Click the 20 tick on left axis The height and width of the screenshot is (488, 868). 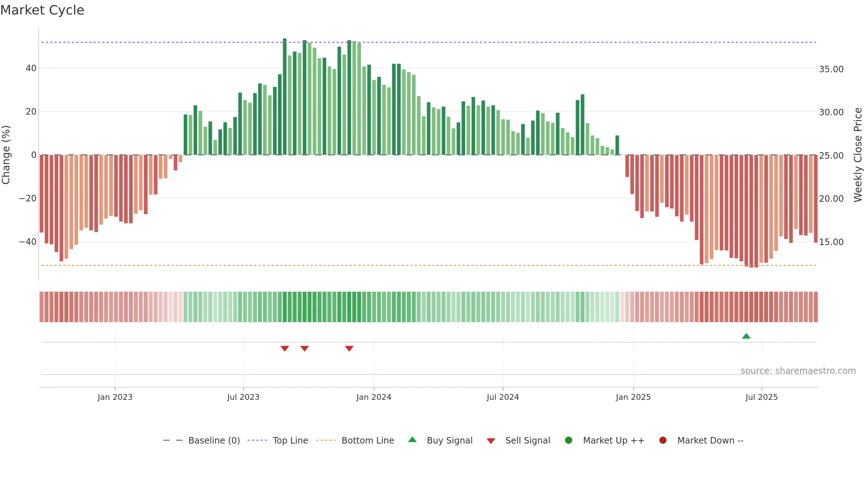point(31,112)
